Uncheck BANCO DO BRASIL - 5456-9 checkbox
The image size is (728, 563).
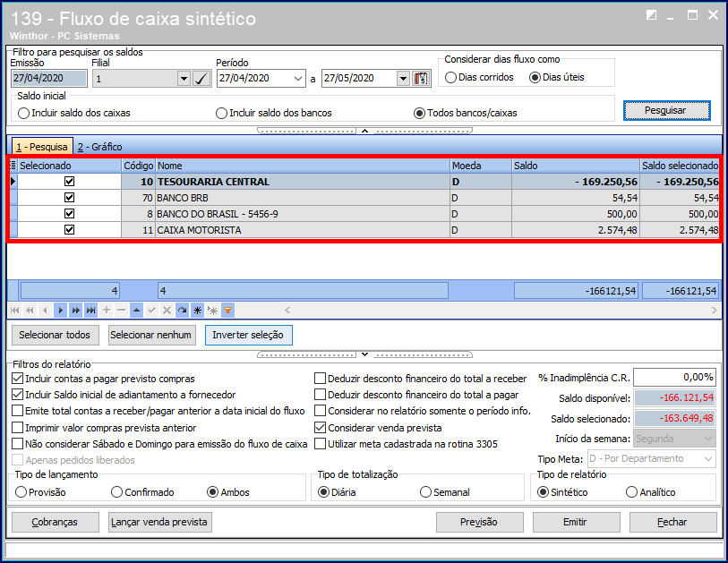coord(69,214)
